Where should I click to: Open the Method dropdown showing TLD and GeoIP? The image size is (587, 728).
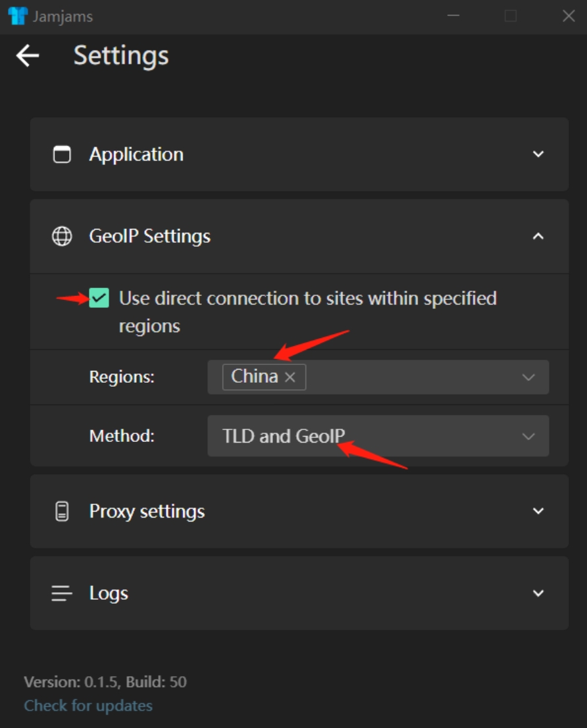378,436
